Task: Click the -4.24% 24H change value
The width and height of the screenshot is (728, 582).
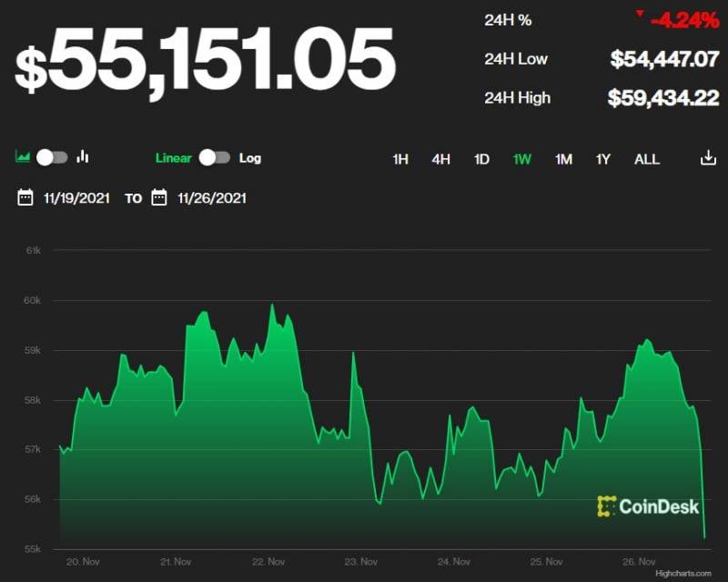Action: [x=685, y=21]
